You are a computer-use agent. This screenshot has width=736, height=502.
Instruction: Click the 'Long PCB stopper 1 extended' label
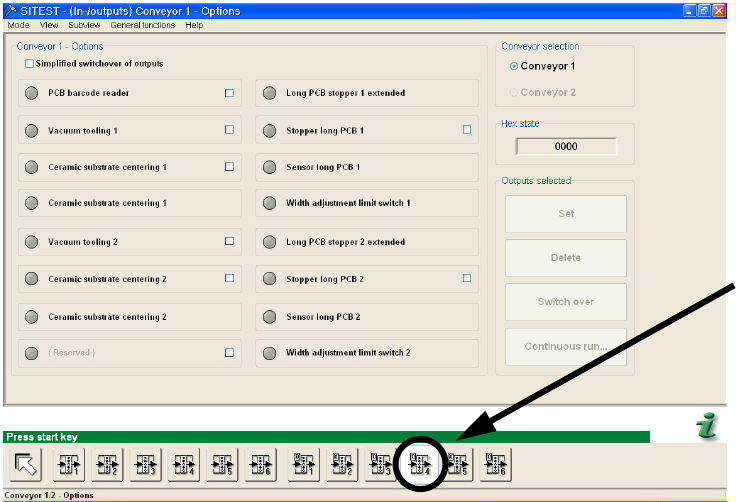(x=345, y=93)
